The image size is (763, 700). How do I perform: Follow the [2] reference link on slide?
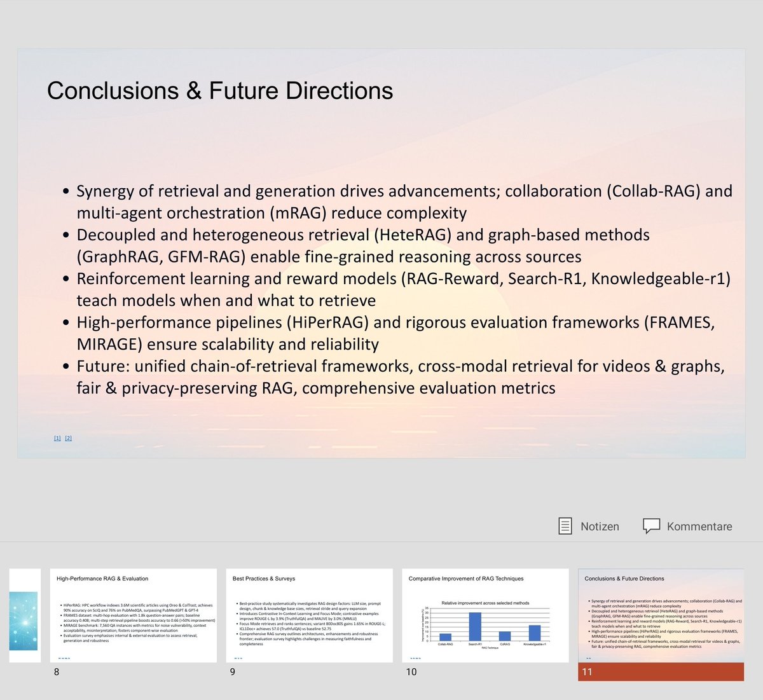point(69,438)
